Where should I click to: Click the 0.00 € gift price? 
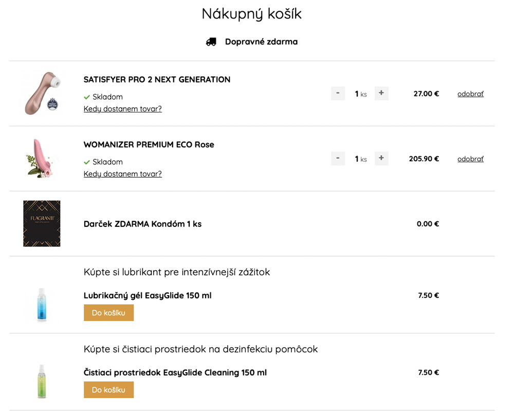click(x=428, y=224)
